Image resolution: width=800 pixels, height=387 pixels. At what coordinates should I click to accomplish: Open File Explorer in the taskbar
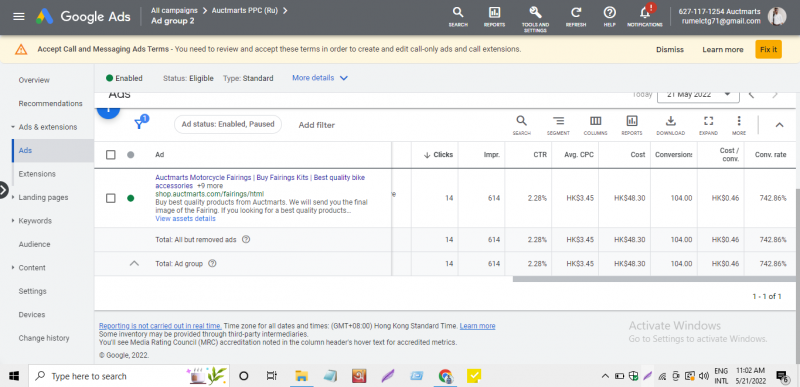tap(302, 376)
